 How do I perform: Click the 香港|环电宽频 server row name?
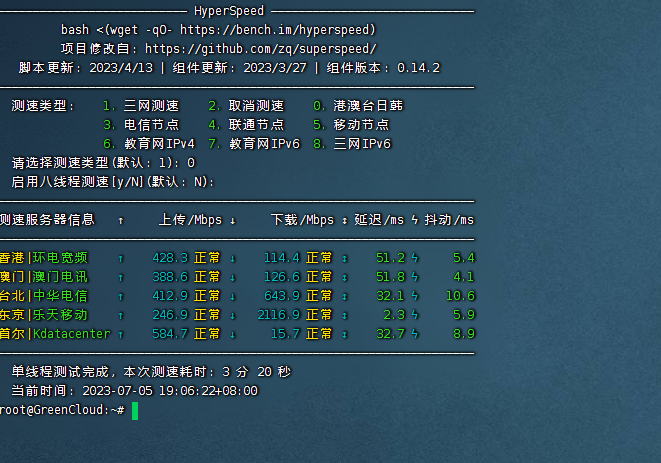pos(44,258)
